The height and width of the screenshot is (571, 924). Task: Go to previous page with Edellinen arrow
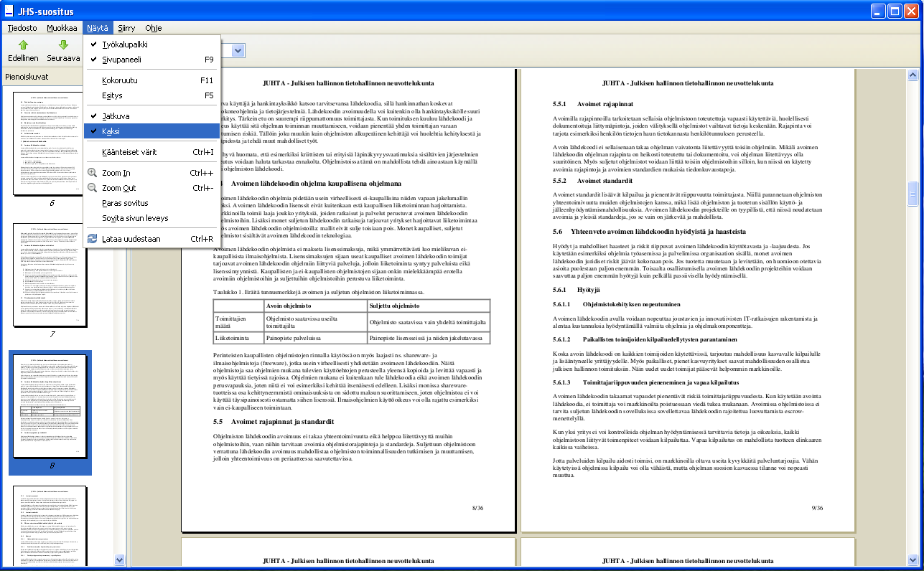click(x=23, y=50)
